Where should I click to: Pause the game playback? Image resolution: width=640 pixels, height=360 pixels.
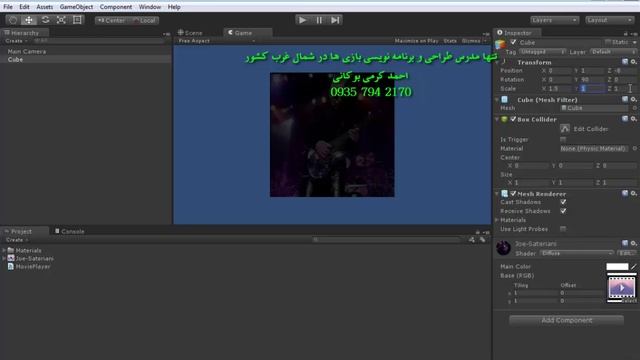pyautogui.click(x=319, y=20)
